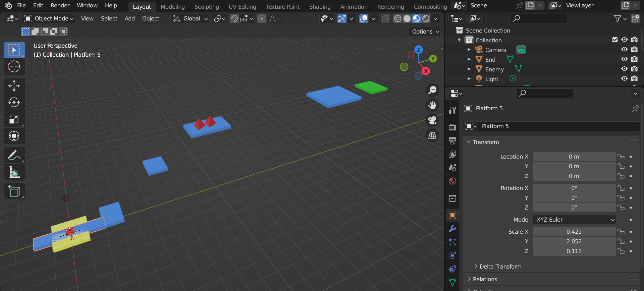Viewport: 644px width, 291px height.
Task: Toggle camera view in the viewport
Action: (432, 120)
